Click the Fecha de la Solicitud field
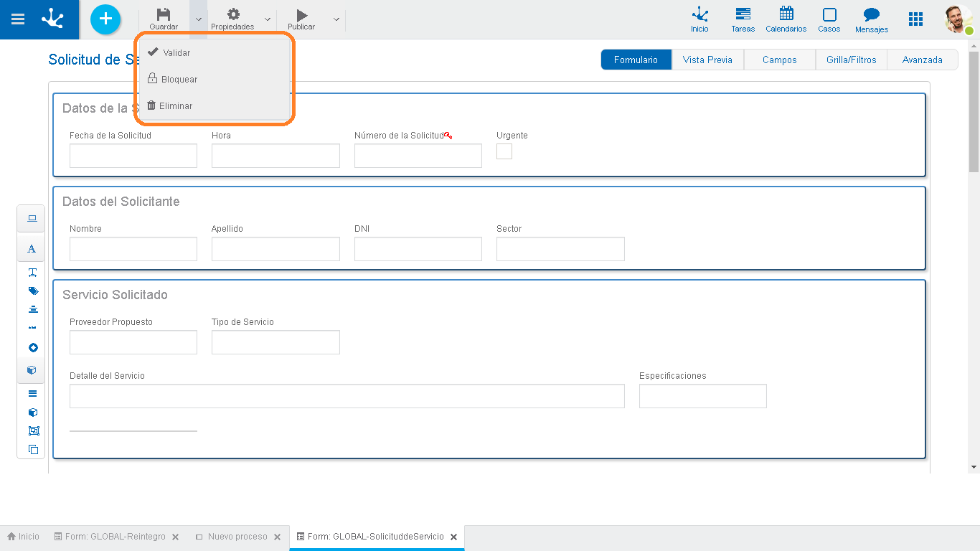 [x=133, y=156]
